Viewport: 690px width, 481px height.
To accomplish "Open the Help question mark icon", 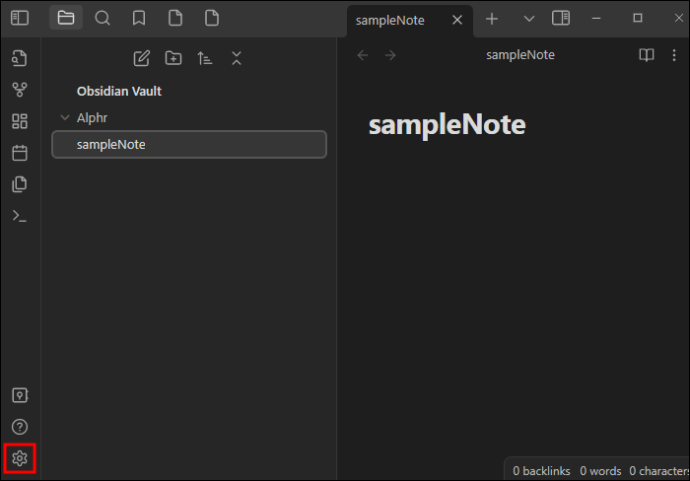I will pyautogui.click(x=20, y=427).
